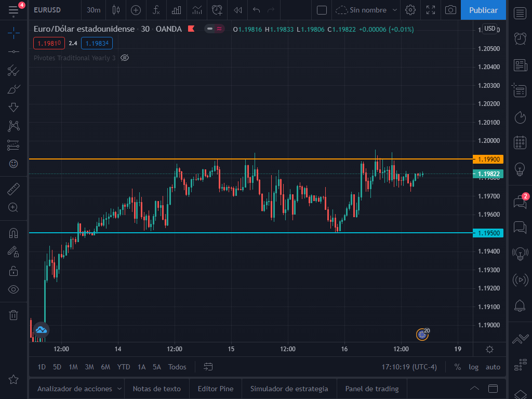This screenshot has width=532, height=399.
Task: Open chart settings gear icon
Action: [x=410, y=10]
